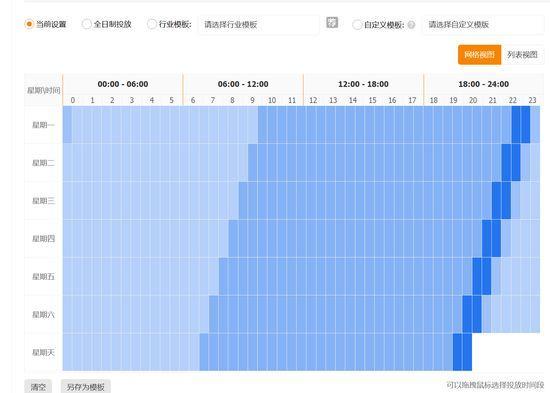Click the hour 3 column header
The image size is (550, 393).
132,100
